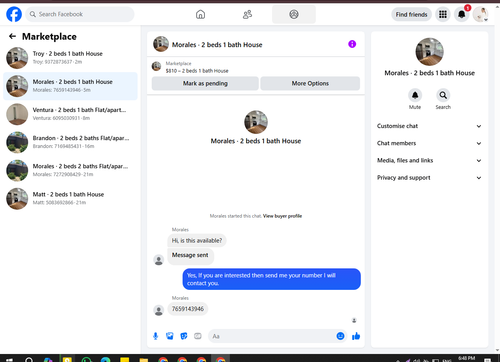Focus the Aa message input field
This screenshot has height=362, width=500.
(272, 336)
